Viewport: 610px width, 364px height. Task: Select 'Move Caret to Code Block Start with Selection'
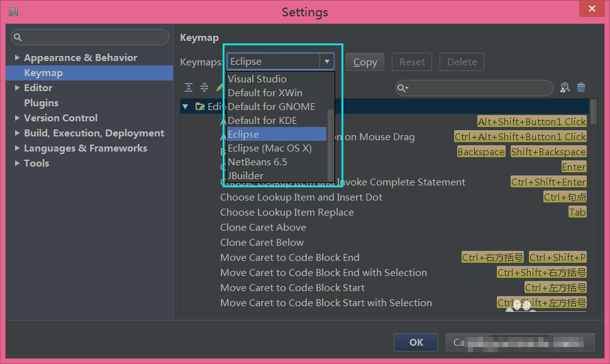pyautogui.click(x=326, y=303)
